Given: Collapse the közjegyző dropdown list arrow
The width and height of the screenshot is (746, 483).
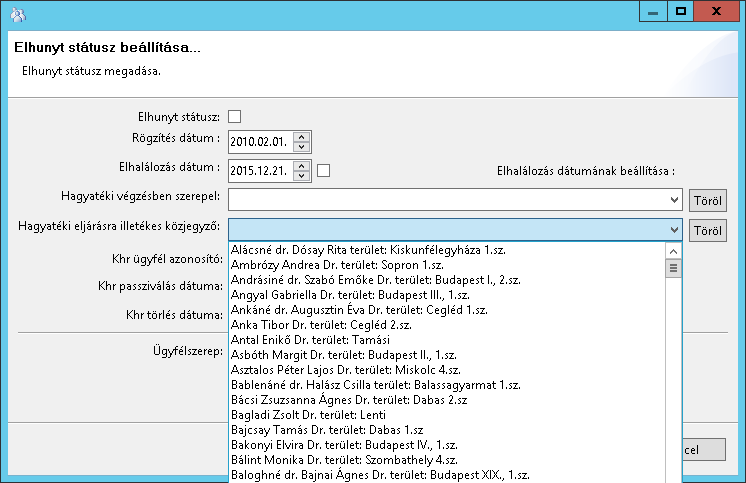Looking at the screenshot, I should click(674, 230).
